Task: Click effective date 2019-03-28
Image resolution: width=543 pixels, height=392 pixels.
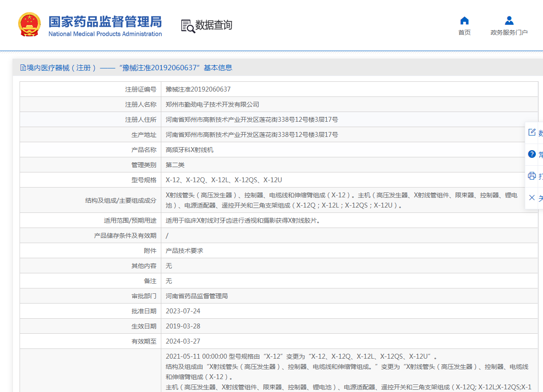Action: (x=183, y=326)
